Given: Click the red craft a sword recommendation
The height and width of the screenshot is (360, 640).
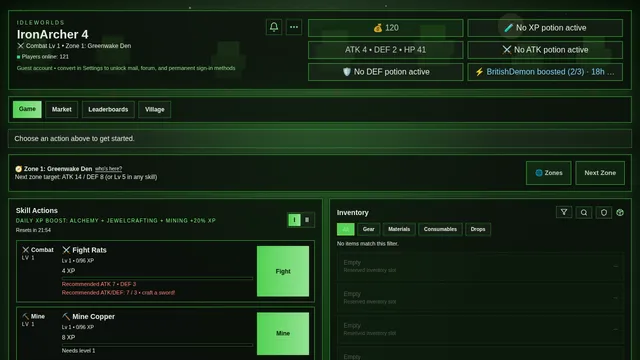Looking at the screenshot, I should coord(118,293).
